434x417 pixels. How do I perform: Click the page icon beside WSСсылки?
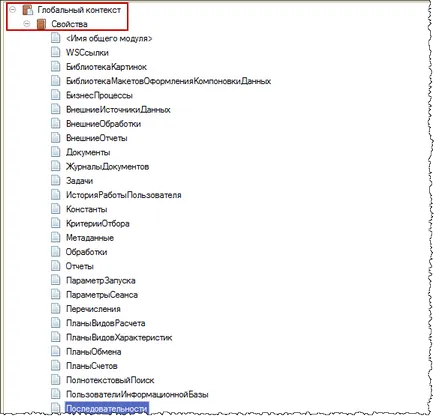pos(56,52)
